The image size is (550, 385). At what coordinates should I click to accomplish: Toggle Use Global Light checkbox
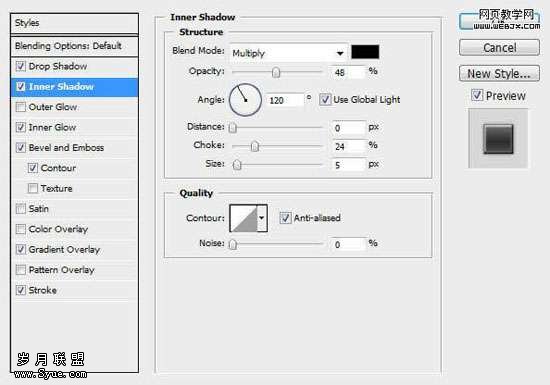pyautogui.click(x=325, y=100)
